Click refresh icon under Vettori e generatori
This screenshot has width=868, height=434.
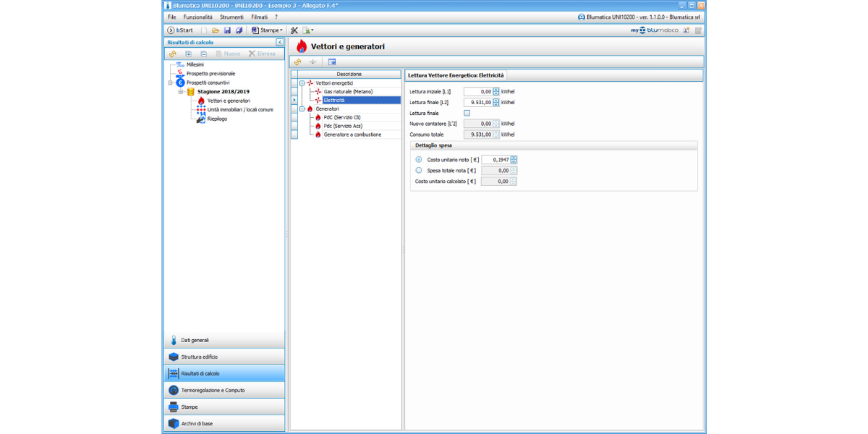pos(297,62)
